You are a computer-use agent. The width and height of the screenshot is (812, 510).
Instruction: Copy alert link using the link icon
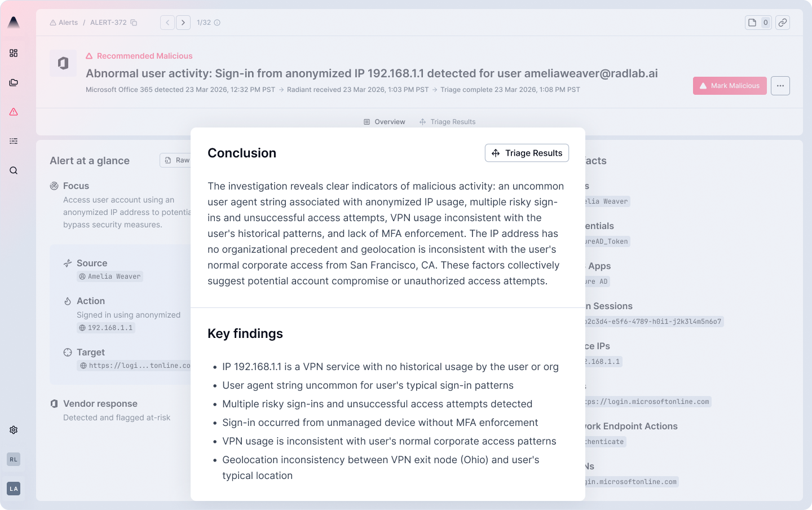click(x=782, y=23)
